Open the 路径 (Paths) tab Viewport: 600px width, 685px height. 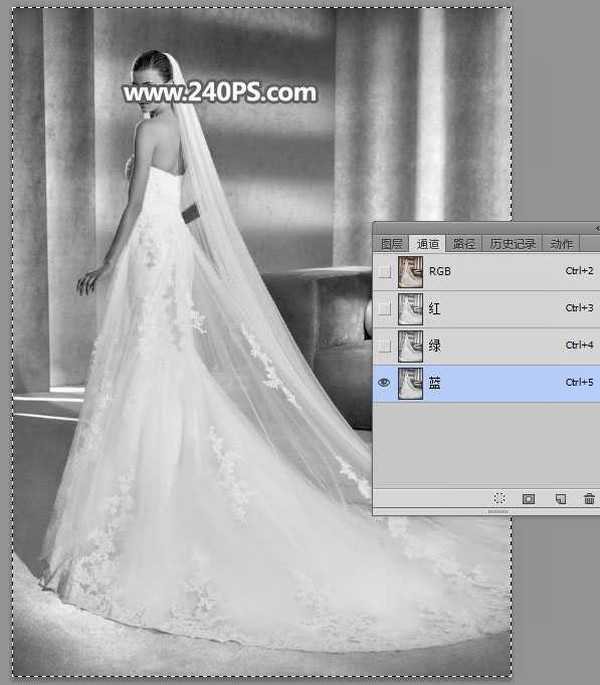463,243
